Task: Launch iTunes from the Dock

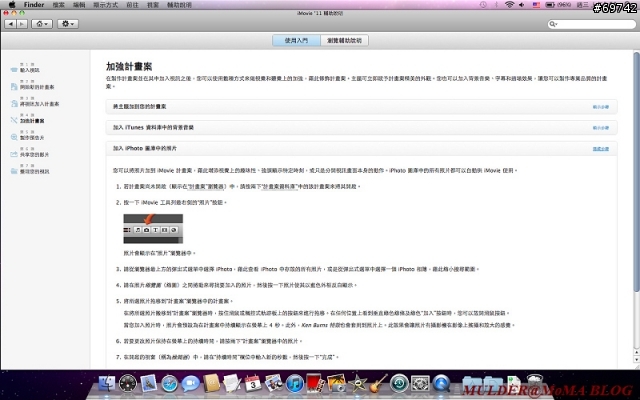Action: 295,384
